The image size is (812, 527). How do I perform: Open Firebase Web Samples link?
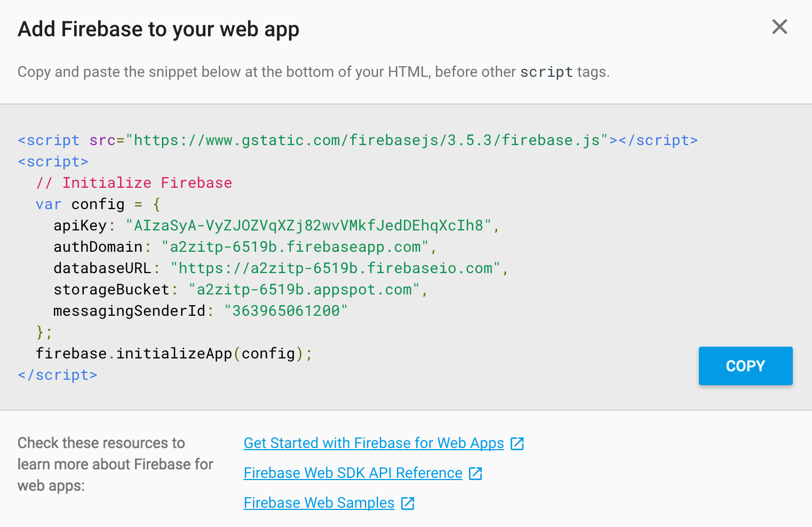[x=319, y=503]
